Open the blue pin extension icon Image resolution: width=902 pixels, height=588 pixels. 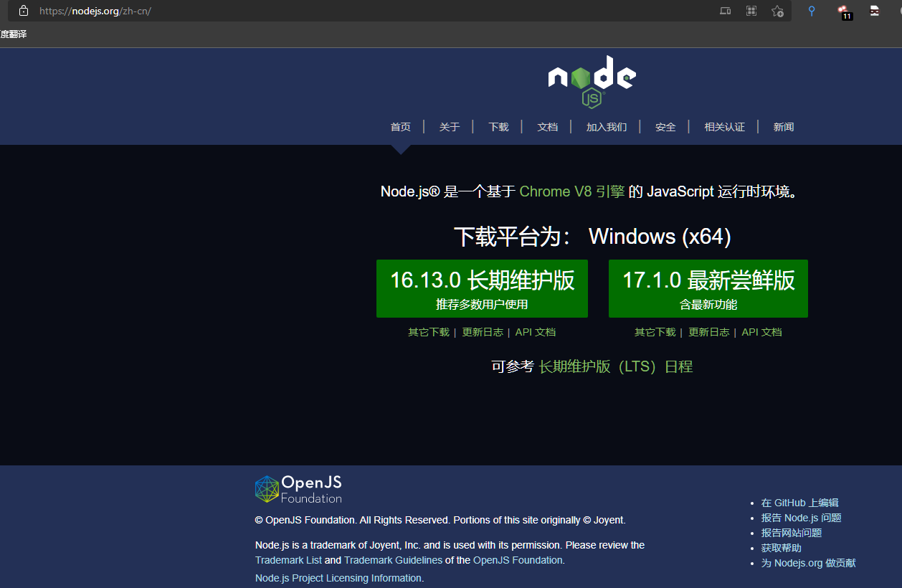tap(812, 11)
